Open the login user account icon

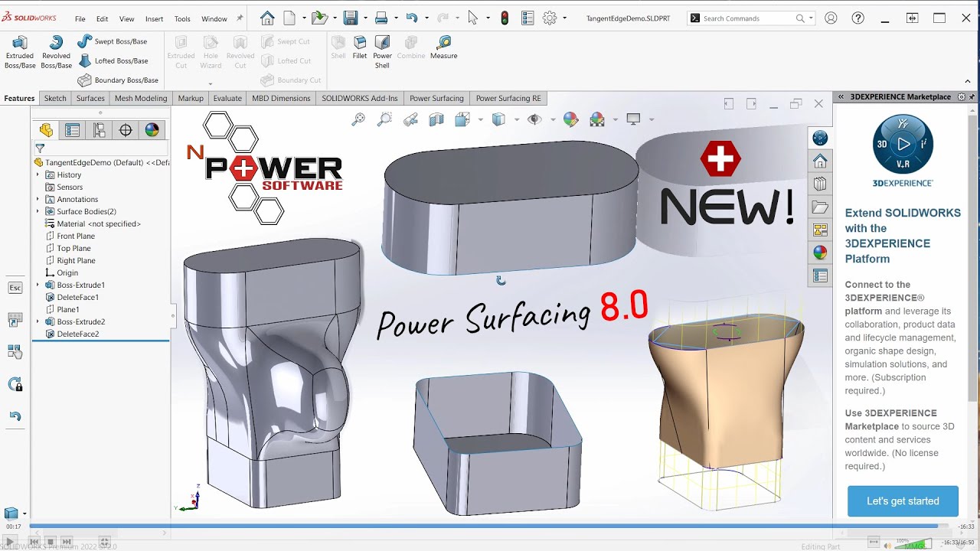831,18
